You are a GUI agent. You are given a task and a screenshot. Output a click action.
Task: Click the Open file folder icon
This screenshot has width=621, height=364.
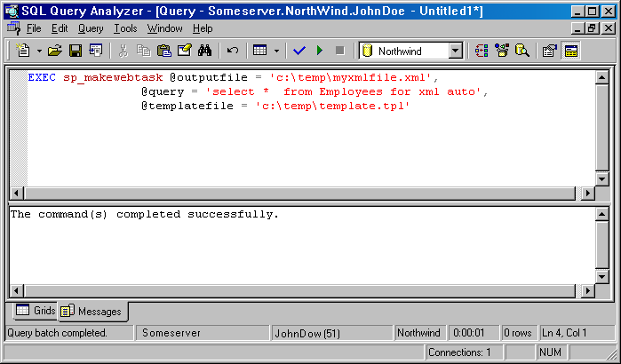pyautogui.click(x=55, y=51)
